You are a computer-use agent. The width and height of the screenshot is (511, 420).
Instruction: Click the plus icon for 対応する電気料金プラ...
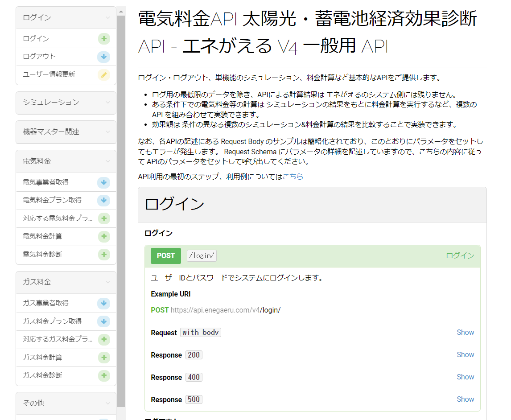pyautogui.click(x=104, y=218)
